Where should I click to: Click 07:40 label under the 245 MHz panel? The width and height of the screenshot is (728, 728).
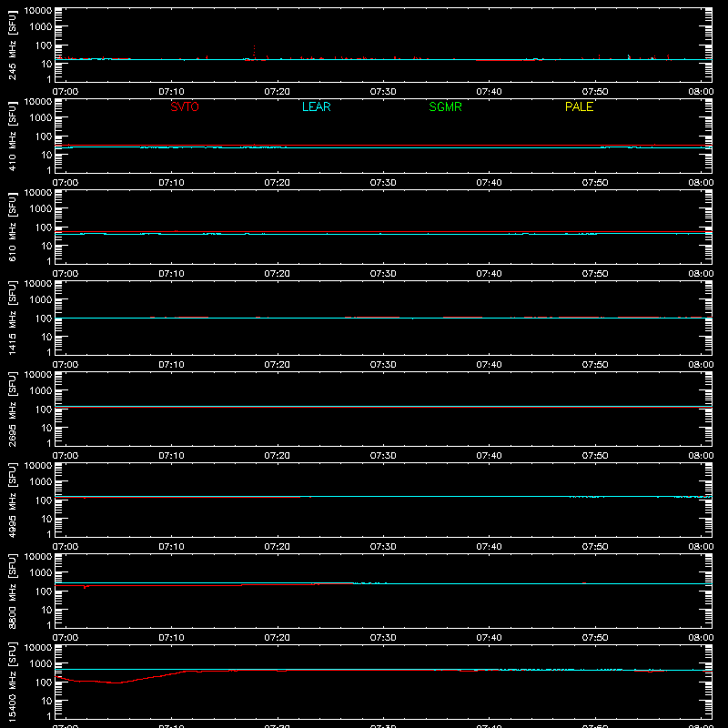click(x=489, y=92)
